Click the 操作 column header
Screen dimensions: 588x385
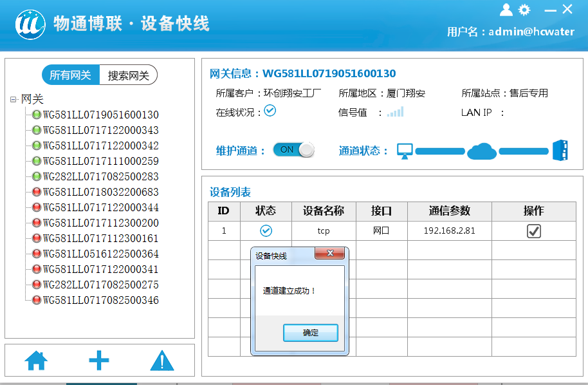tap(534, 211)
